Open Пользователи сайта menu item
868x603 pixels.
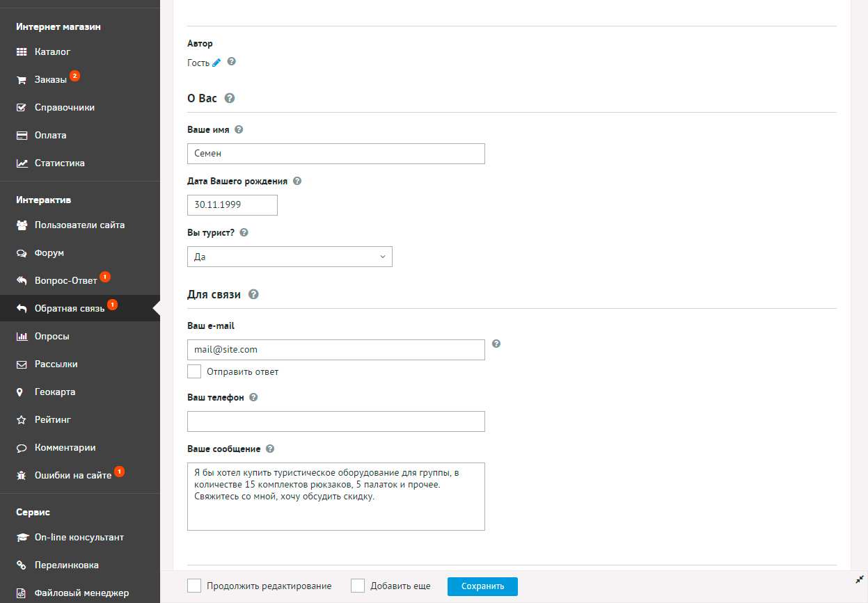click(x=80, y=225)
